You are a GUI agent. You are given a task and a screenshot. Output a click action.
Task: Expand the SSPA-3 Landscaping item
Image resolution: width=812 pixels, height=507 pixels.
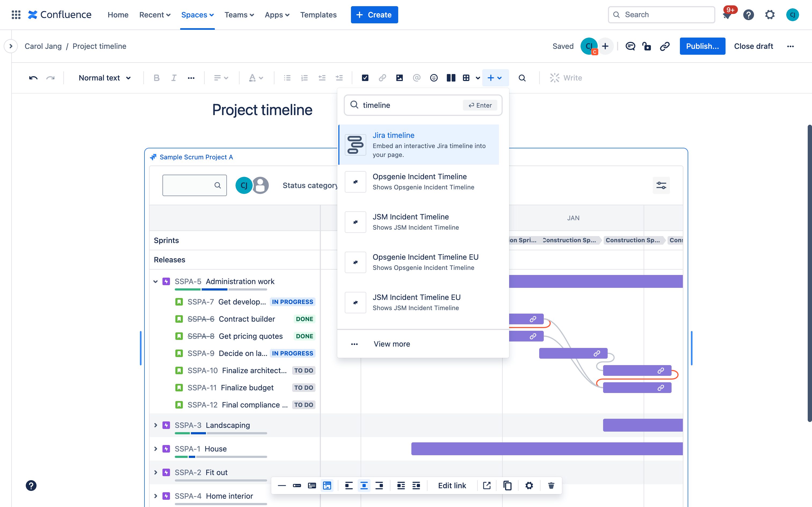tap(156, 425)
